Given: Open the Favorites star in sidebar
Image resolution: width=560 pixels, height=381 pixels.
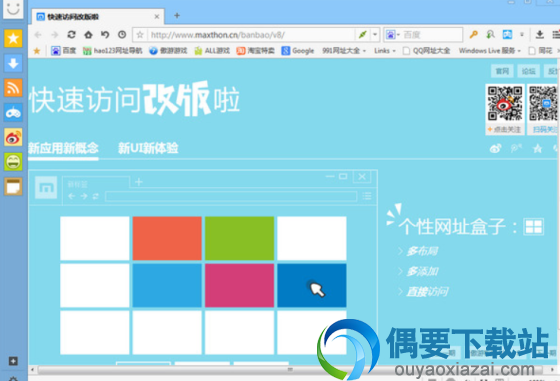Looking at the screenshot, I should click(x=13, y=38).
